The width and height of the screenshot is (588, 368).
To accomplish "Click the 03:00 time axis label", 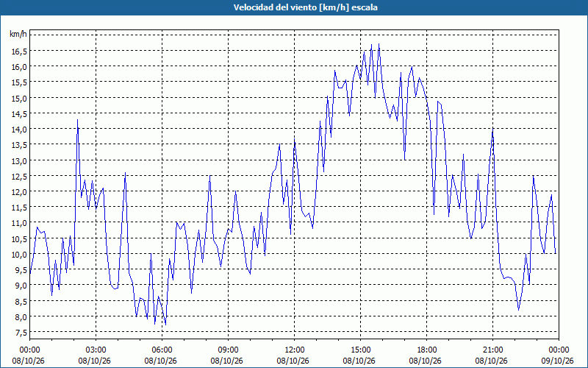I will pos(96,350).
